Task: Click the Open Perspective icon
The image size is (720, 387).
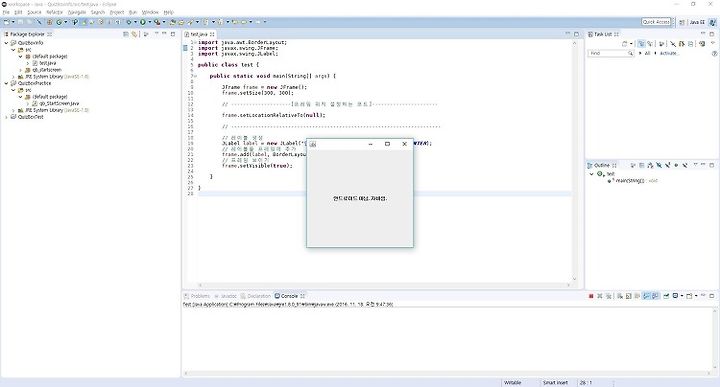Action: click(682, 22)
